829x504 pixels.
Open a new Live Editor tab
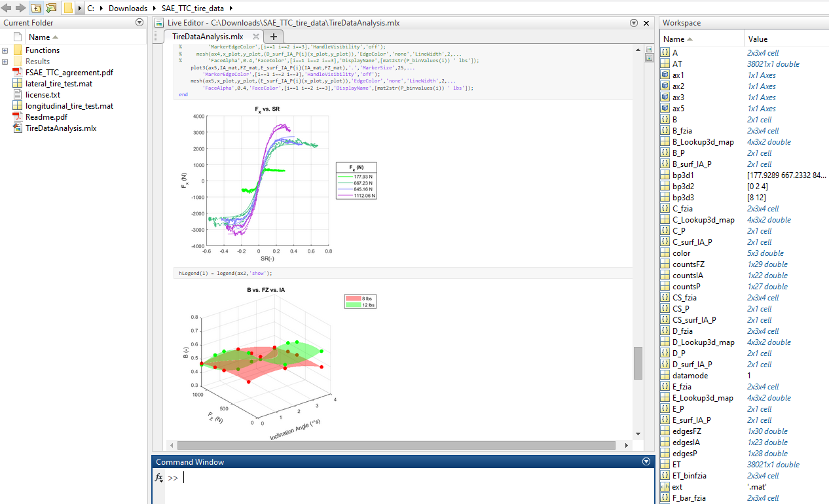click(x=274, y=37)
